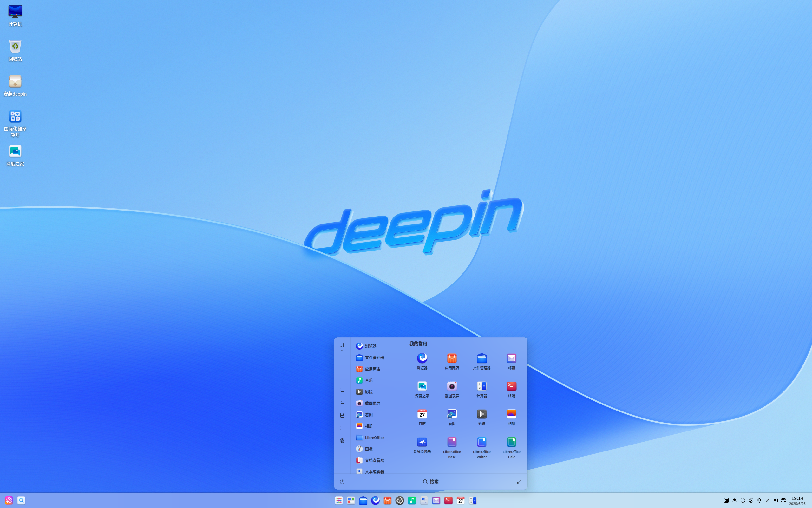Open the calculator from the dock
Image resolution: width=812 pixels, height=508 pixels.
(x=472, y=500)
